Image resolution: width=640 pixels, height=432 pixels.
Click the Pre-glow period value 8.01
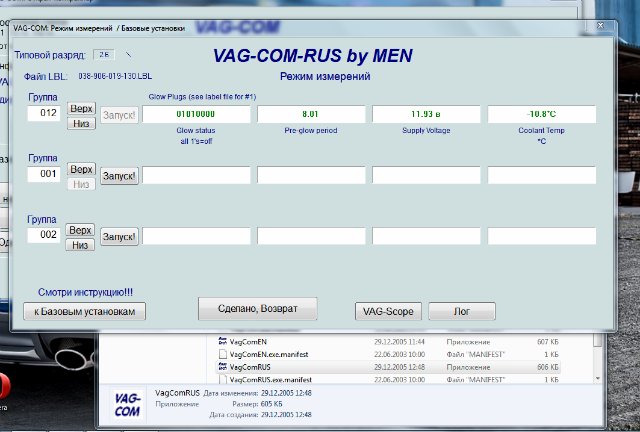311,114
